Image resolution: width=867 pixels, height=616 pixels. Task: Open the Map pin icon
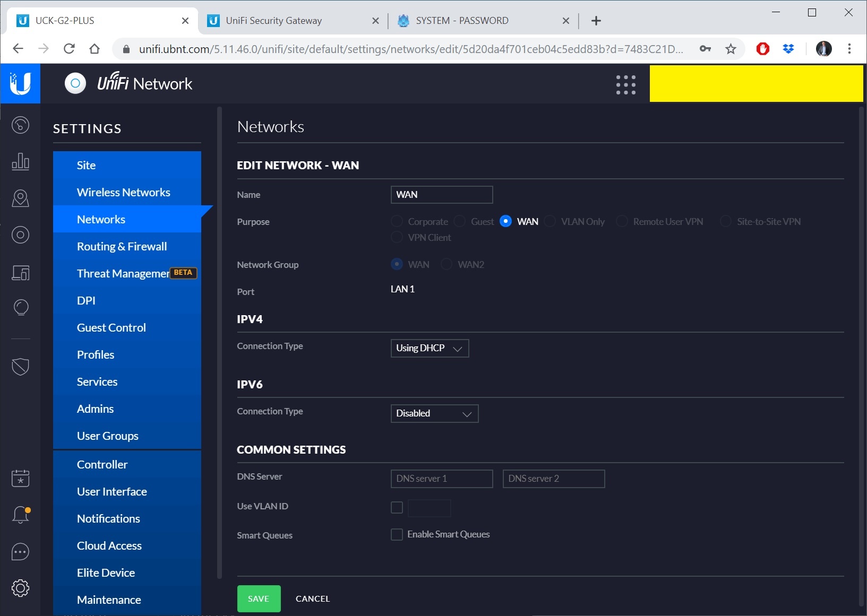click(20, 198)
